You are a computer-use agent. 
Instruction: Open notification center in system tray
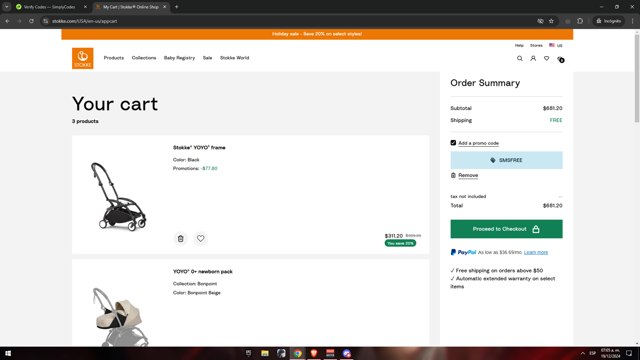[629, 353]
